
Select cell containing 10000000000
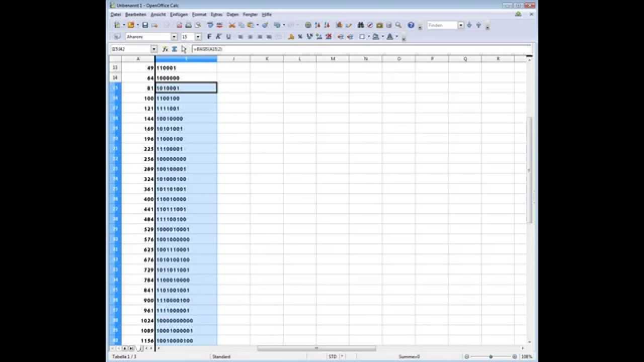[x=186, y=320]
